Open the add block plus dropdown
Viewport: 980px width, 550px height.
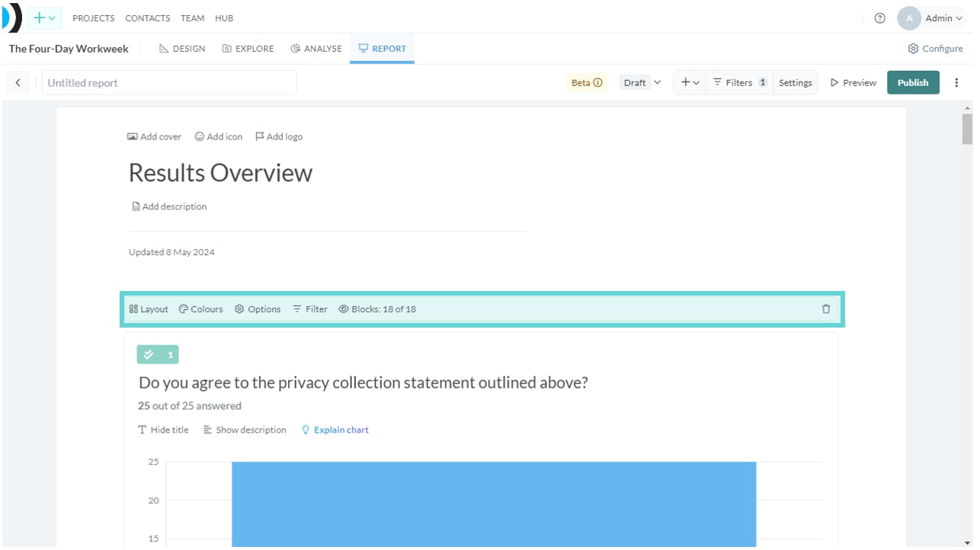pyautogui.click(x=690, y=83)
